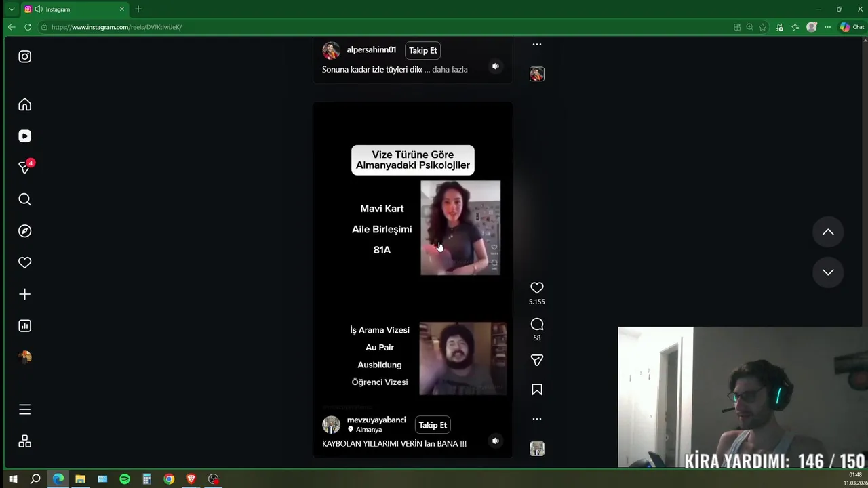This screenshot has height=488, width=868.
Task: Toggle sound on mevzuyayabanci reel
Action: (x=495, y=441)
